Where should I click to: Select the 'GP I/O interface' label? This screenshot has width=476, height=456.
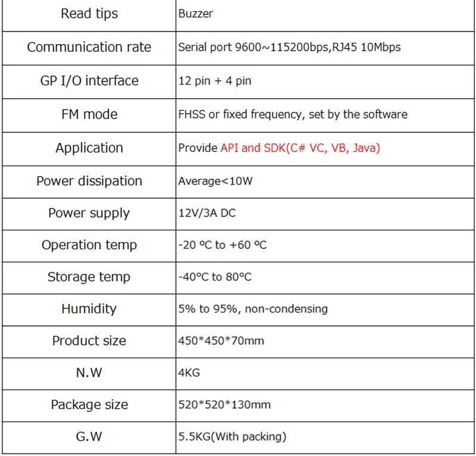coord(89,81)
